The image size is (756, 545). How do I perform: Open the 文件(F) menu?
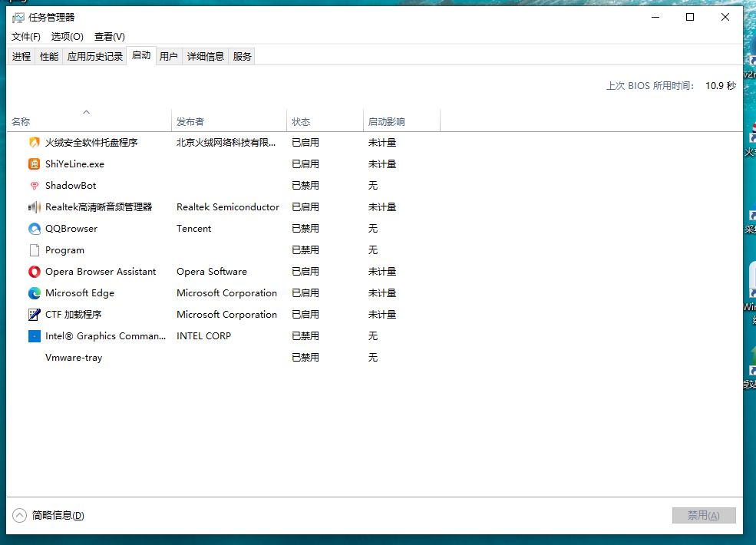click(x=25, y=37)
